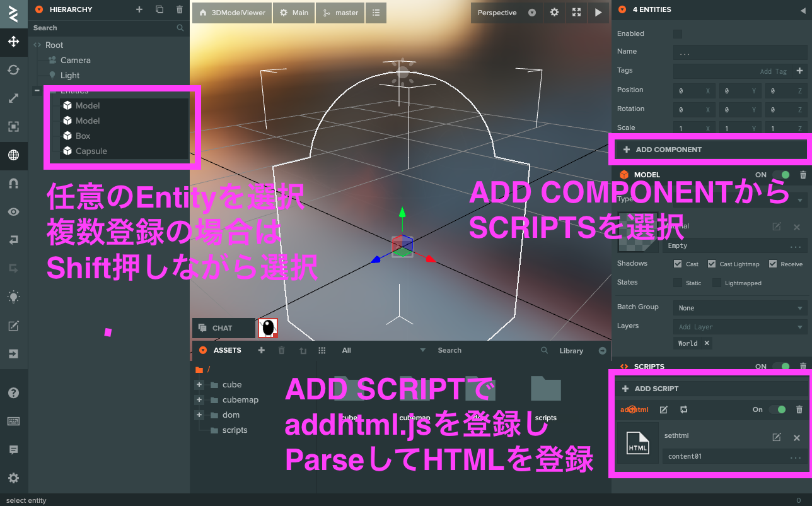812x506 pixels.
Task: Click the add tag plus icon
Action: point(799,71)
